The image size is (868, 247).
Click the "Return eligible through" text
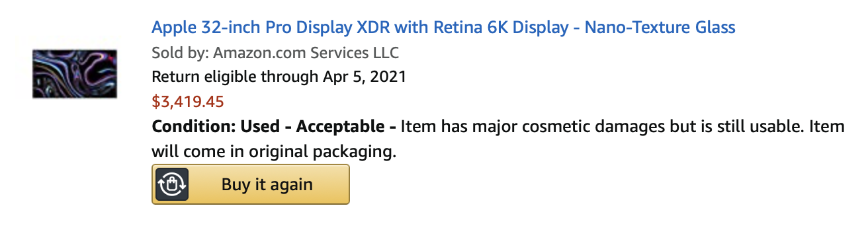(x=235, y=77)
